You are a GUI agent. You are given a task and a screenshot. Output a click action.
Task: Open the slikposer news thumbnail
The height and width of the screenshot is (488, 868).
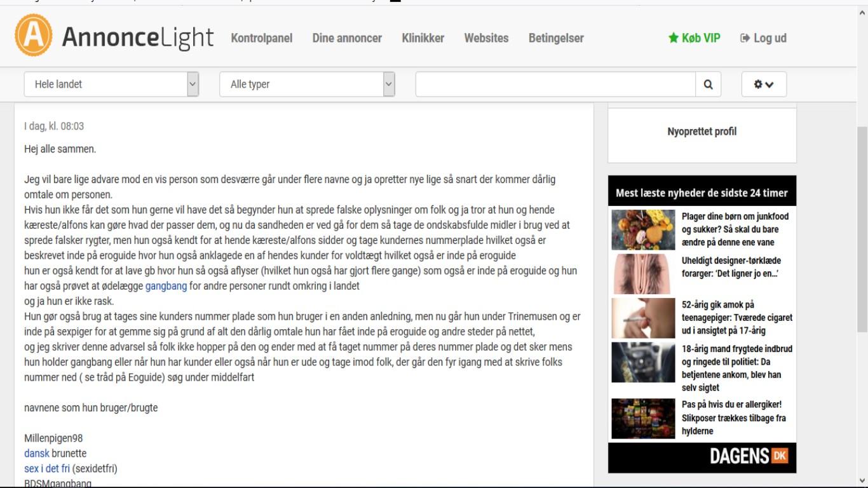(x=643, y=418)
